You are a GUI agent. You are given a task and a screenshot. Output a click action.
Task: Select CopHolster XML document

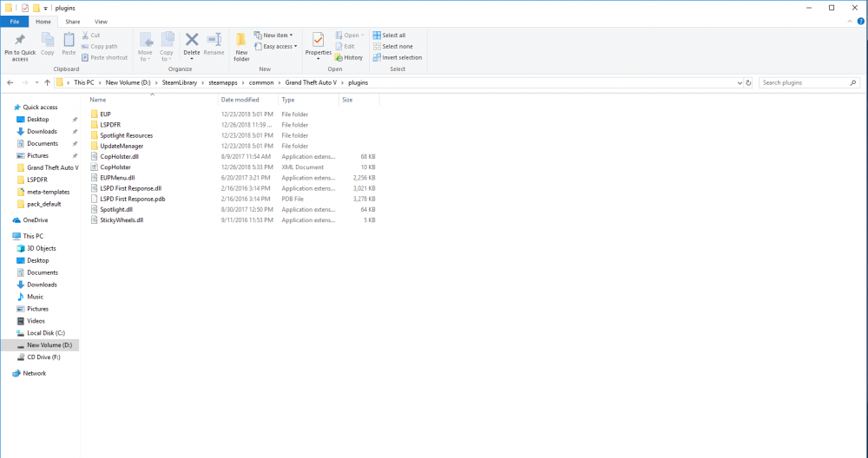(115, 167)
